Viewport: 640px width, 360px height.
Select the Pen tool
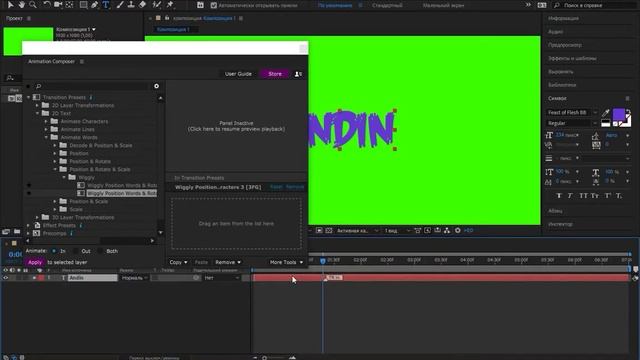click(95, 5)
